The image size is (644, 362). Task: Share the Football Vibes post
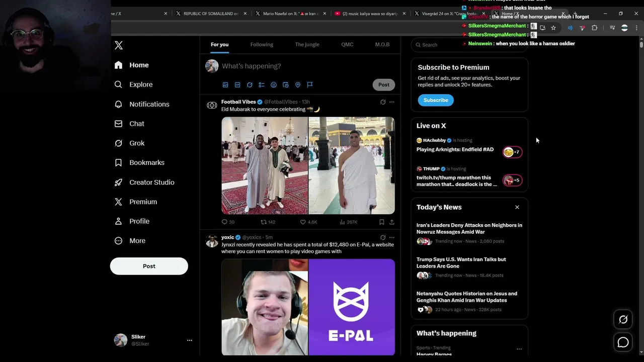pyautogui.click(x=392, y=222)
